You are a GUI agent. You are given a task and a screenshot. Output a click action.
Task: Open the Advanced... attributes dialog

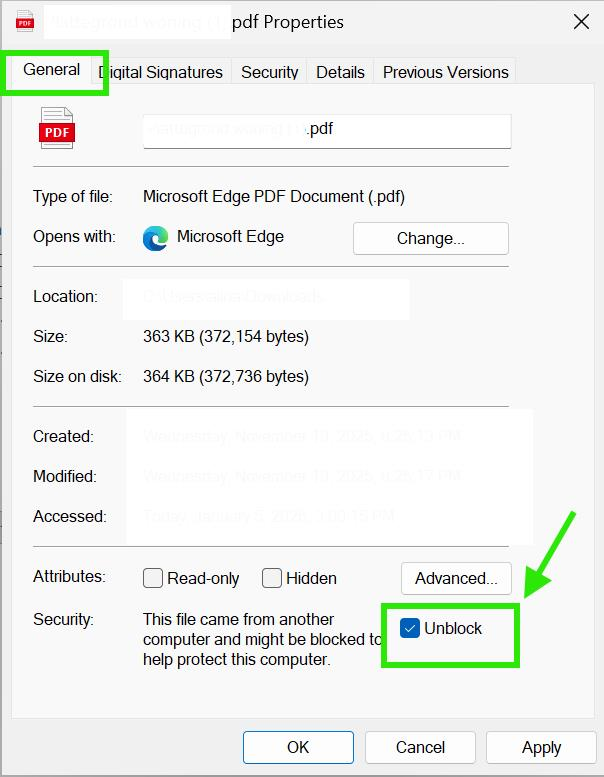click(x=456, y=578)
